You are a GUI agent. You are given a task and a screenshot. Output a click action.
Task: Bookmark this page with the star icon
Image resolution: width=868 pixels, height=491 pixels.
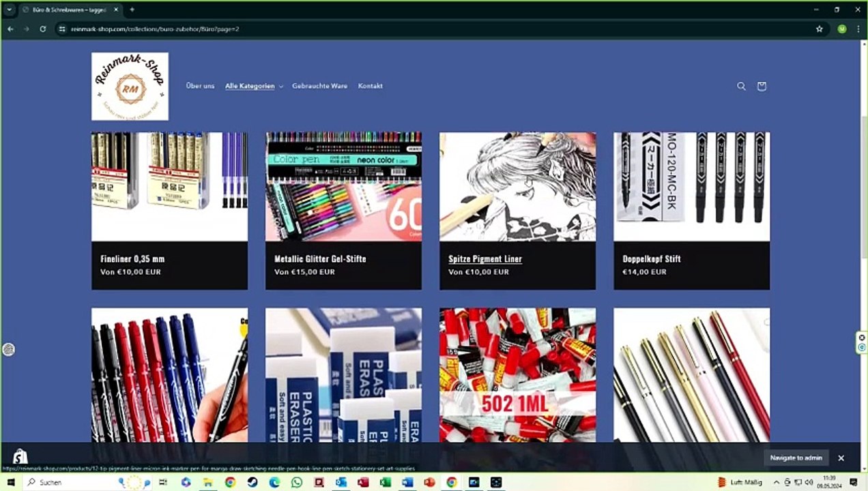(x=820, y=29)
